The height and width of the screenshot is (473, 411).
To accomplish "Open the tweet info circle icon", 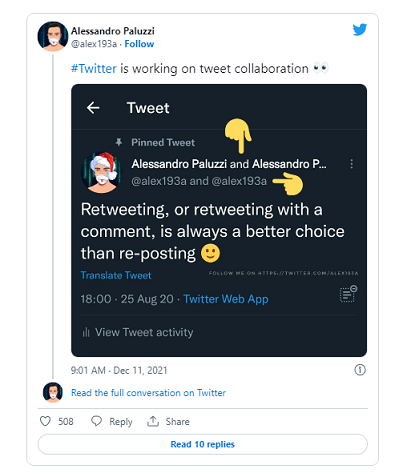I will [360, 370].
